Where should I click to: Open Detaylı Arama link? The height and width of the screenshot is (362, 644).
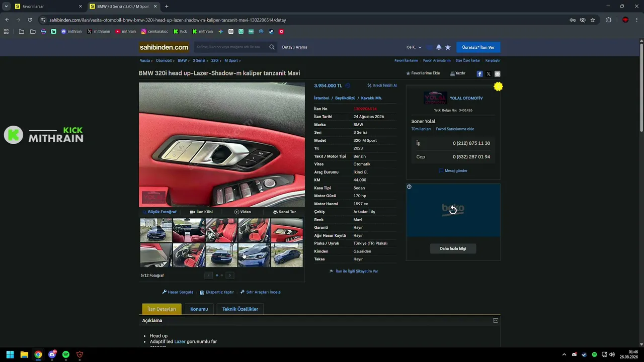(x=295, y=47)
